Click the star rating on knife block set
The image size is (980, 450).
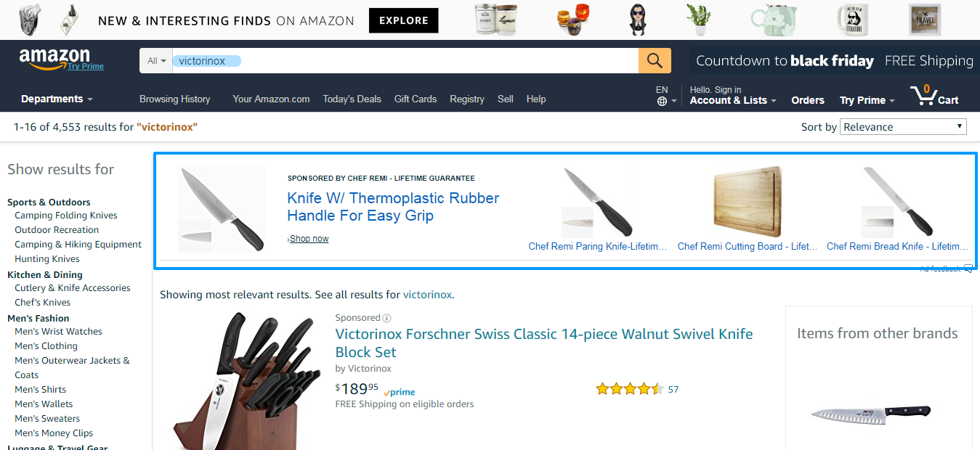click(630, 389)
